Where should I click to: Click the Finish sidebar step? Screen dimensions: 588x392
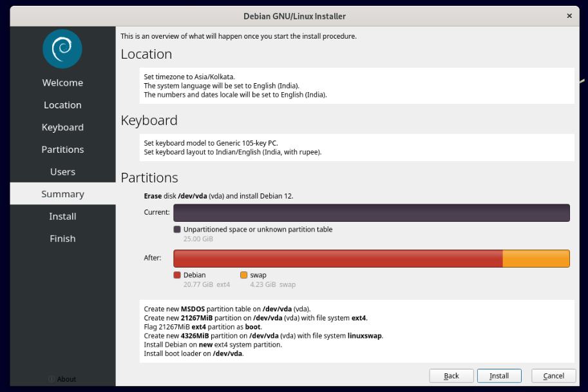(x=62, y=239)
